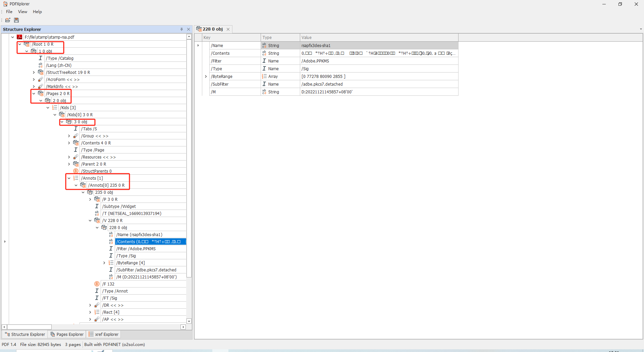Click the array icon of /ByteRange [4] in tree
Screen dimensions: 644x352
point(111,263)
